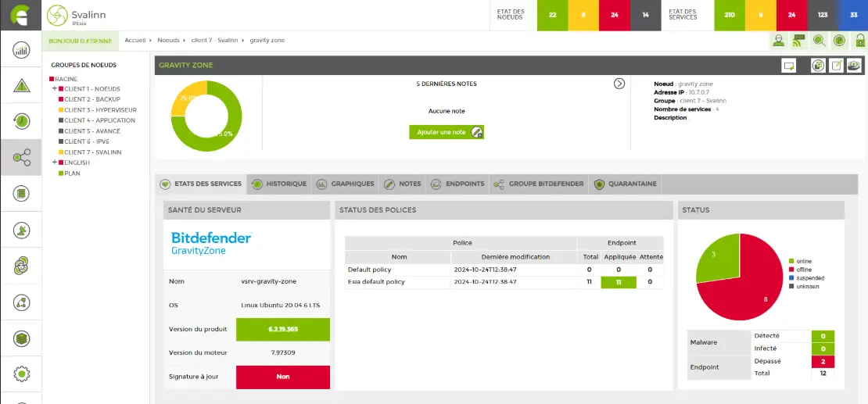Click the green 11 Appliquée cell
The height and width of the screenshot is (404, 868).
pyautogui.click(x=619, y=281)
